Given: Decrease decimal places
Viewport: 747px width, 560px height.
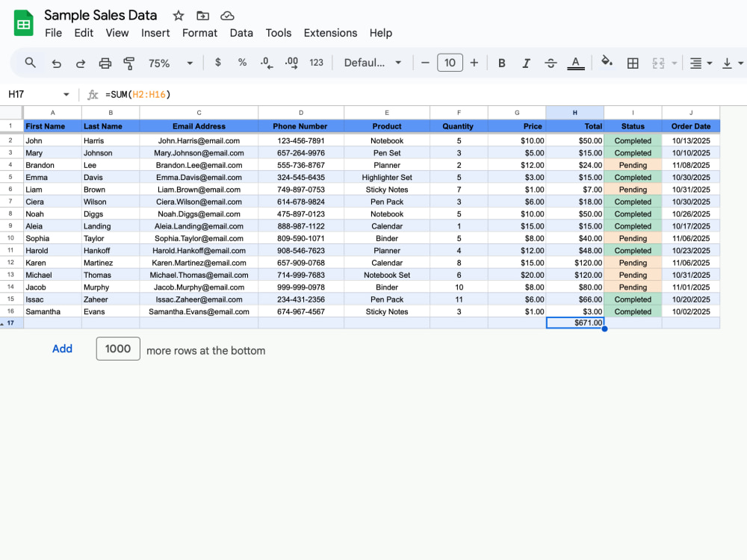Looking at the screenshot, I should click(267, 63).
